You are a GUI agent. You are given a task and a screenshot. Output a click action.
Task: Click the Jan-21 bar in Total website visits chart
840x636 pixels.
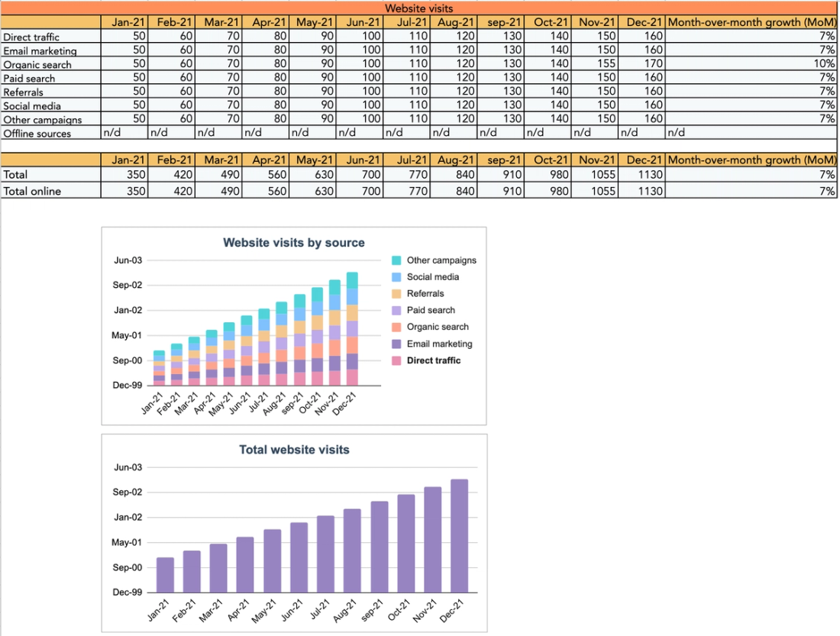click(x=163, y=575)
